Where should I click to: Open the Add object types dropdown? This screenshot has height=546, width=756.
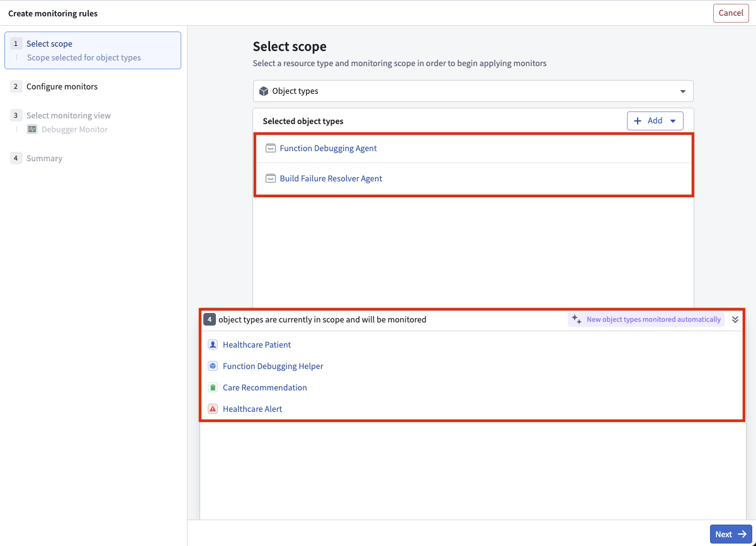pyautogui.click(x=655, y=121)
